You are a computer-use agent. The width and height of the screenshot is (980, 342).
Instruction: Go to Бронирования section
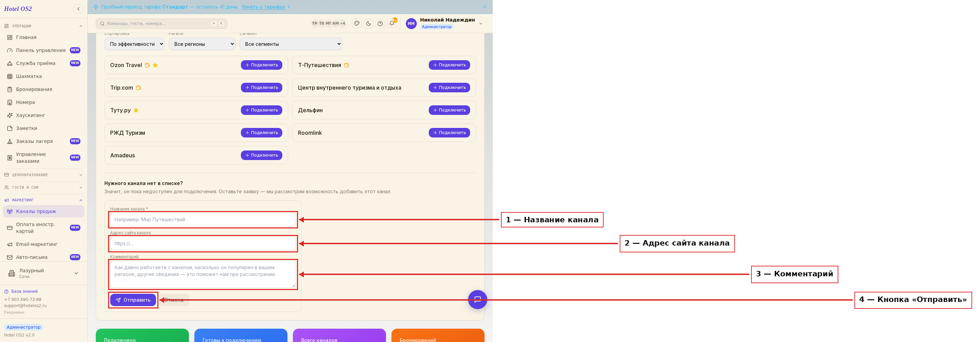[x=44, y=89]
